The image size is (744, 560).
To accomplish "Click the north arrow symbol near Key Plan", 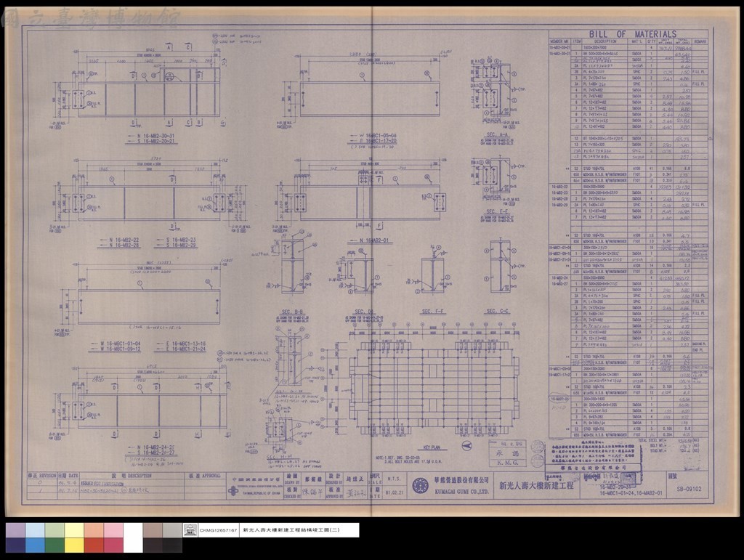I will [x=467, y=445].
